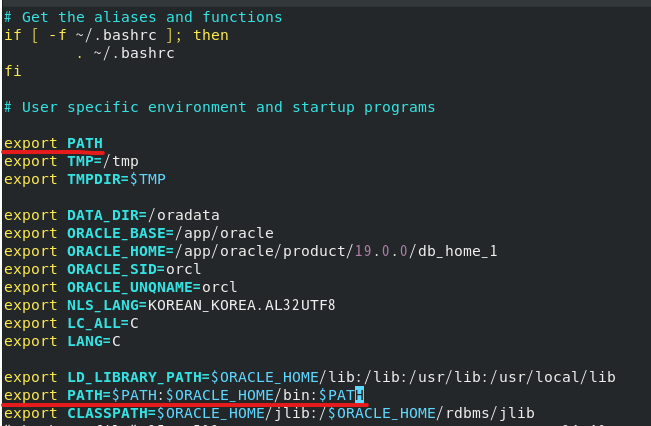This screenshot has height=426, width=651.
Task: Click the "ORACLE_BASE=/app/oracle" line
Action: click(139, 233)
